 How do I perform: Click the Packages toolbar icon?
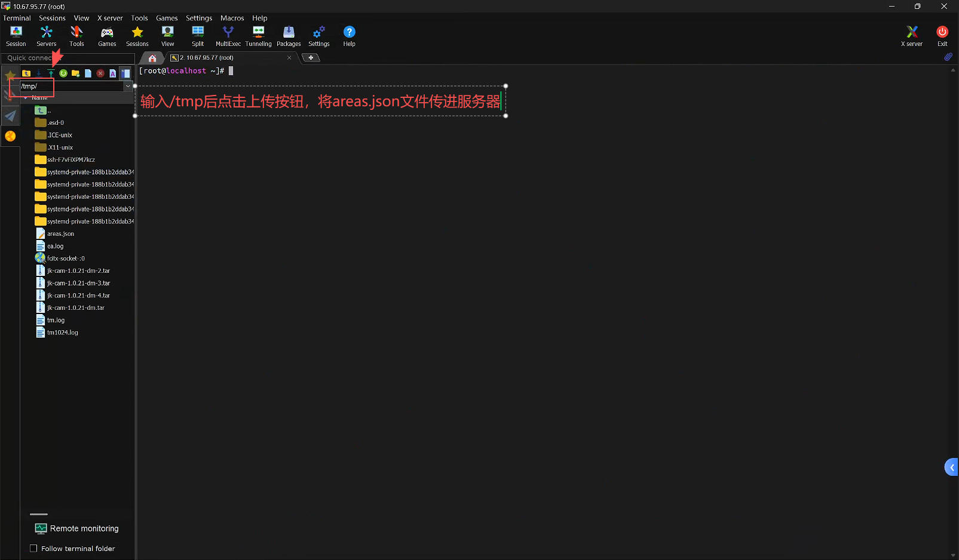(289, 36)
